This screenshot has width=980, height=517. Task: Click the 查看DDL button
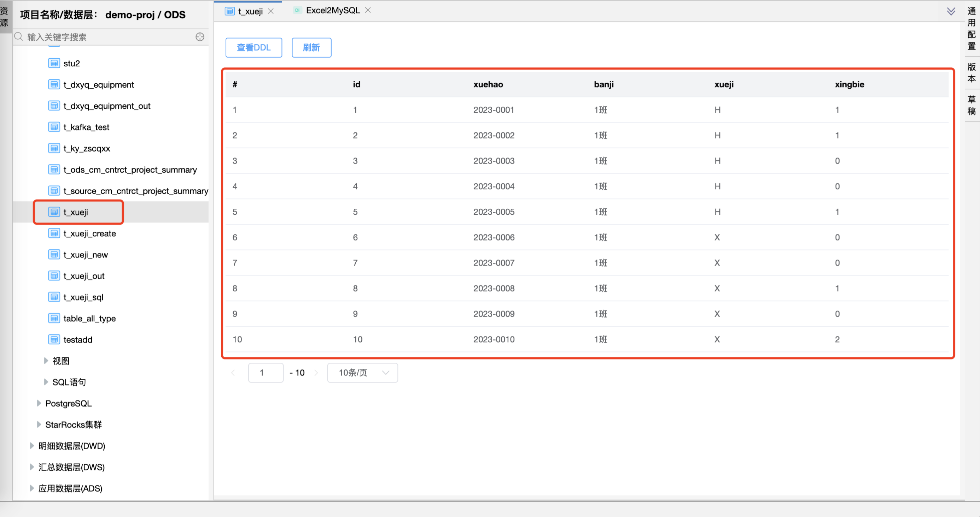pyautogui.click(x=253, y=48)
